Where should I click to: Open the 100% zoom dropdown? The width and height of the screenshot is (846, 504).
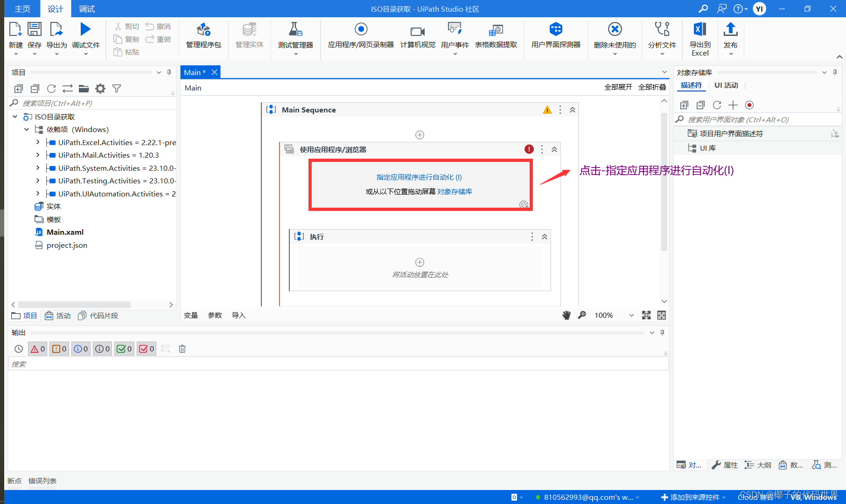click(631, 315)
